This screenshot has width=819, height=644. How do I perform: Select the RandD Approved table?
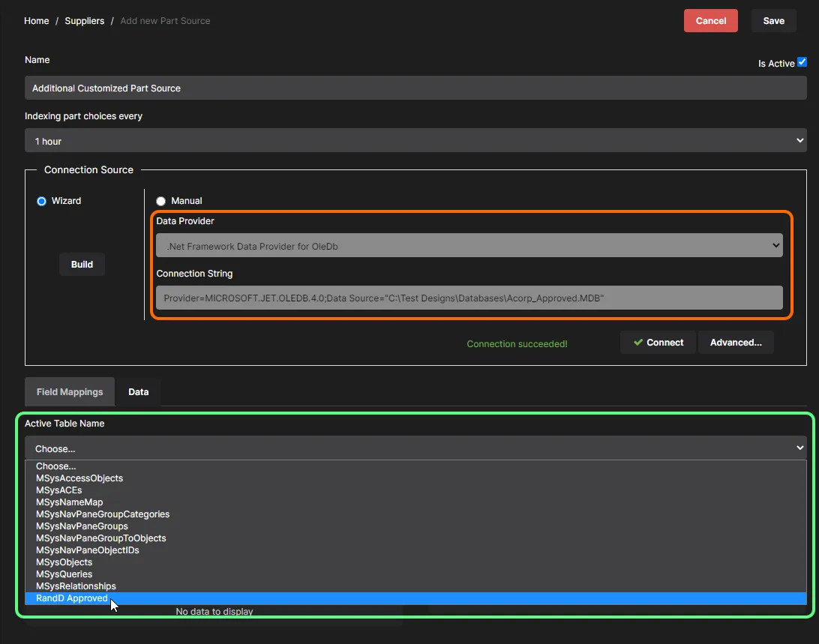[x=415, y=598]
